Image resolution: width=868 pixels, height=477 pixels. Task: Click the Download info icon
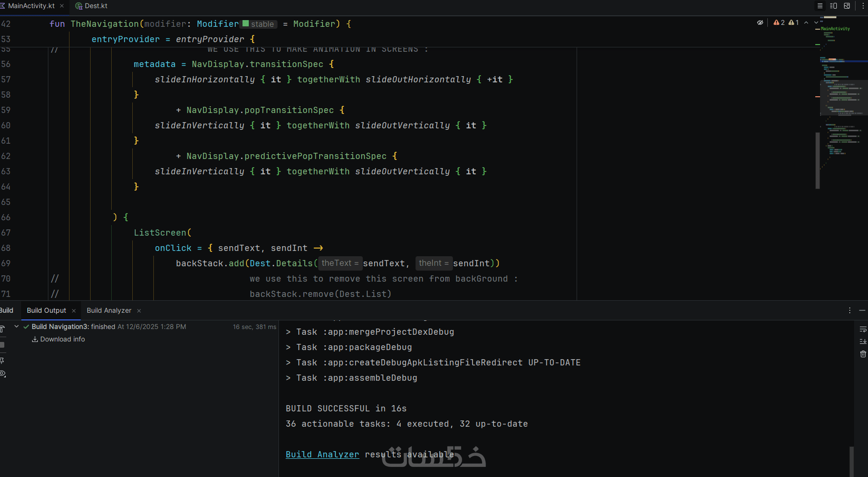(35, 339)
